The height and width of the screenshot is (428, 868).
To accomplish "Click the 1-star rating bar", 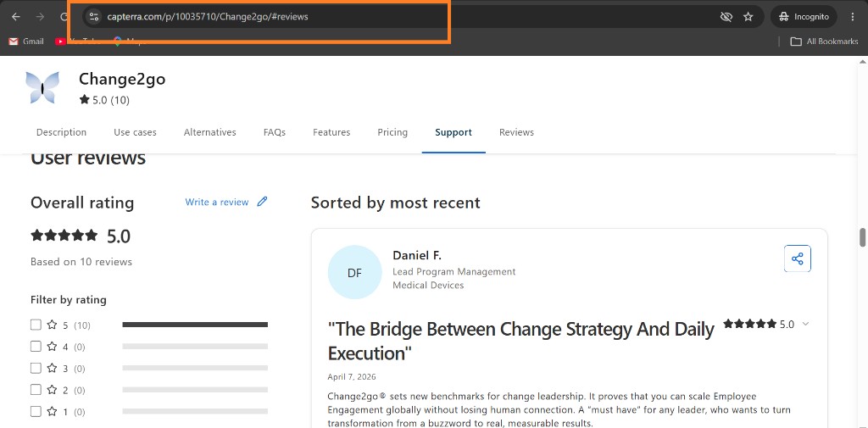I will [195, 411].
